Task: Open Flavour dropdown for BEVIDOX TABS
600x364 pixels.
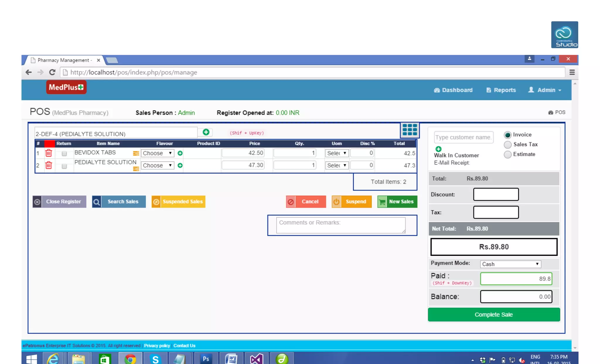Action: 157,153
